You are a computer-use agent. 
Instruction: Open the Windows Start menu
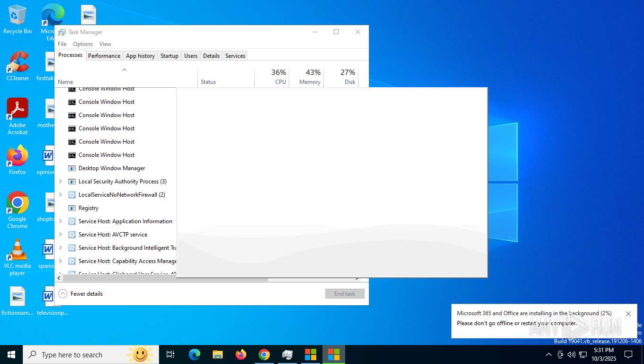[11, 355]
